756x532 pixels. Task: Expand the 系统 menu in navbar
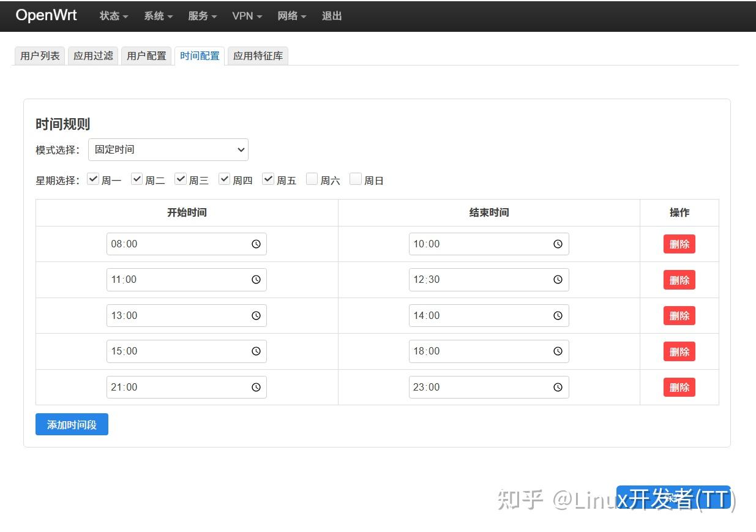159,16
